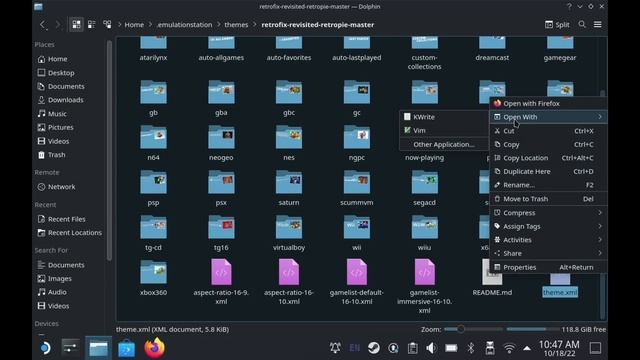The width and height of the screenshot is (640, 360).
Task: Click the Places panel scrollbar
Action: coord(109,150)
